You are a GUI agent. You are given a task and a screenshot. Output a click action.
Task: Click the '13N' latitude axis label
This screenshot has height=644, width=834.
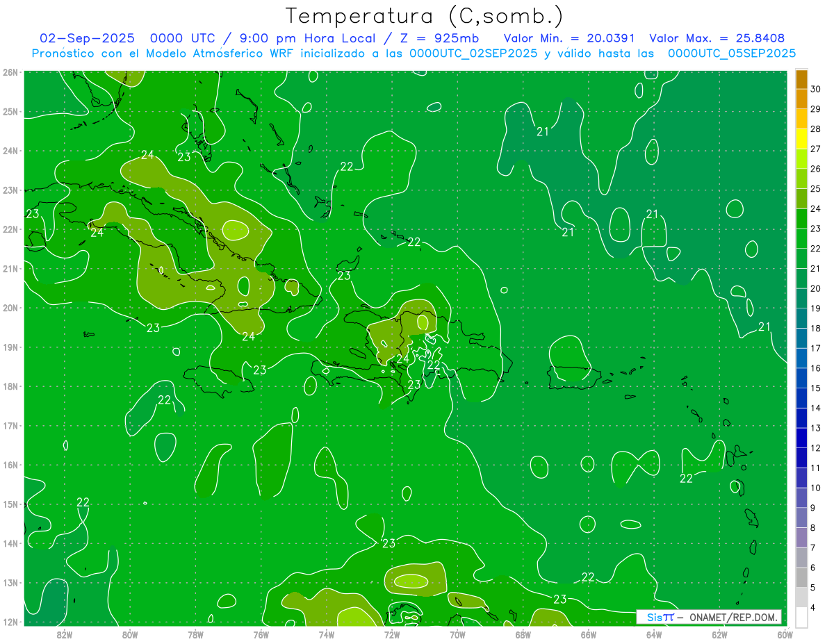pyautogui.click(x=10, y=582)
